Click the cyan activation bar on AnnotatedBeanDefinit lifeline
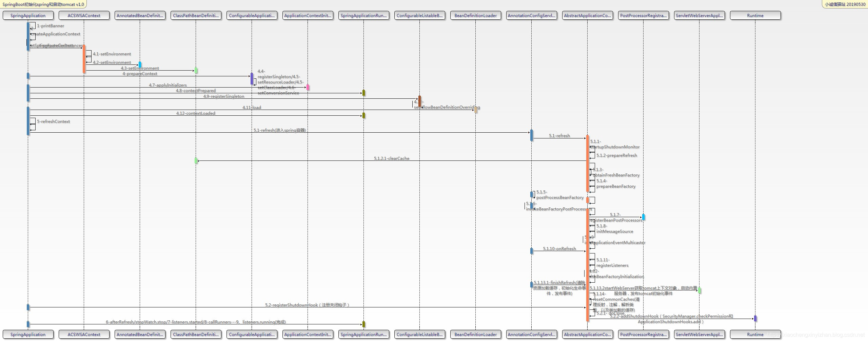This screenshot has width=868, height=341. coord(140,65)
